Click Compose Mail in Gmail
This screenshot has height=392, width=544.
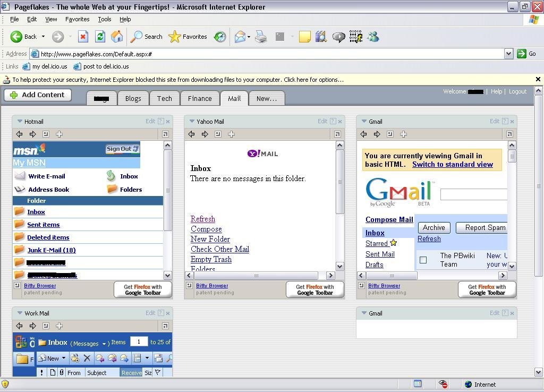[x=389, y=219]
